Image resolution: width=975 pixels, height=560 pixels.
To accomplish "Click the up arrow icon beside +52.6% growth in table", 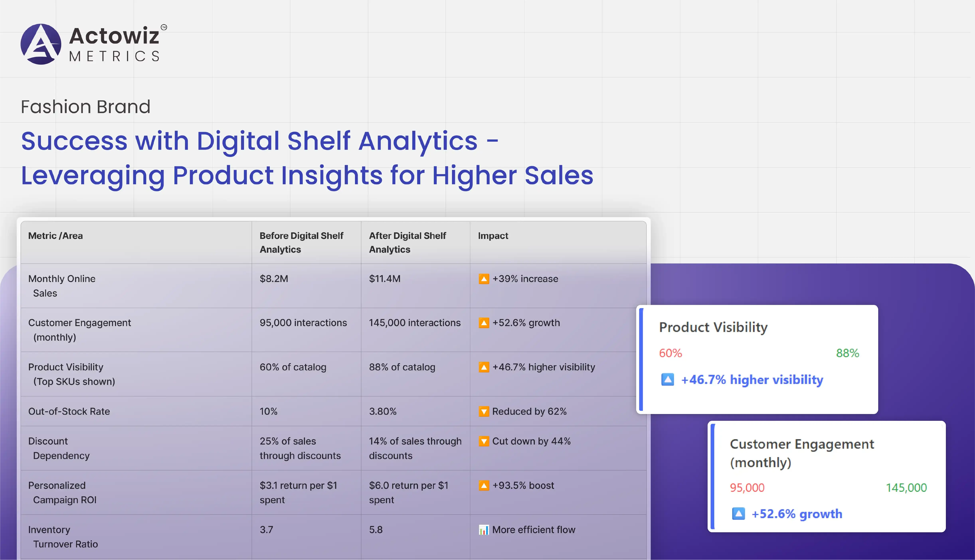I will (484, 323).
